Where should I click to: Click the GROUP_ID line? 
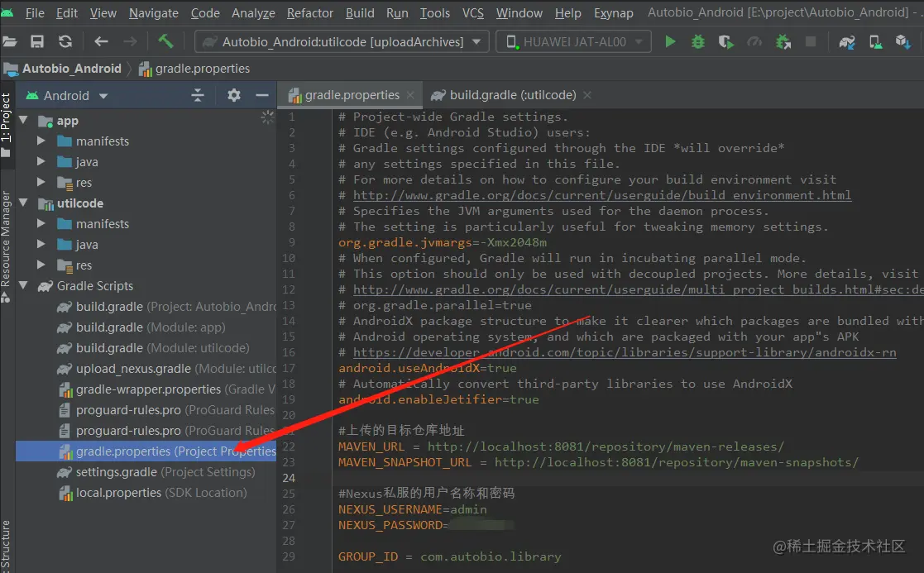(450, 556)
